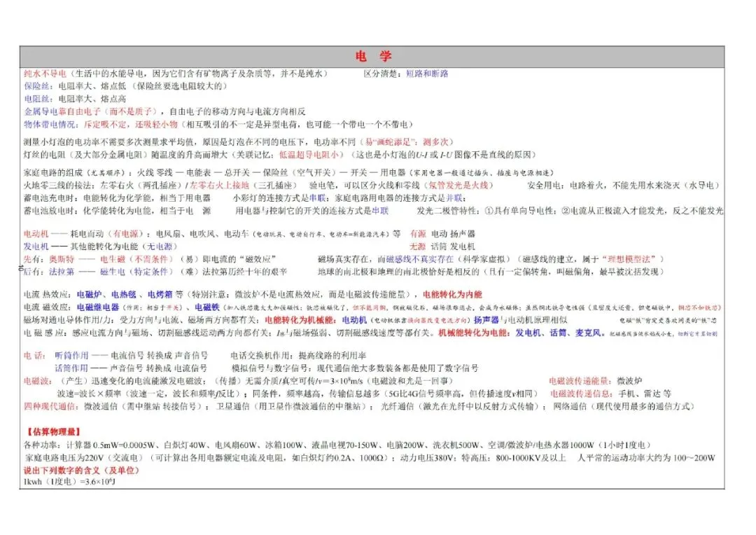Click the 发电机 label
This screenshot has width=756, height=535.
pos(35,246)
